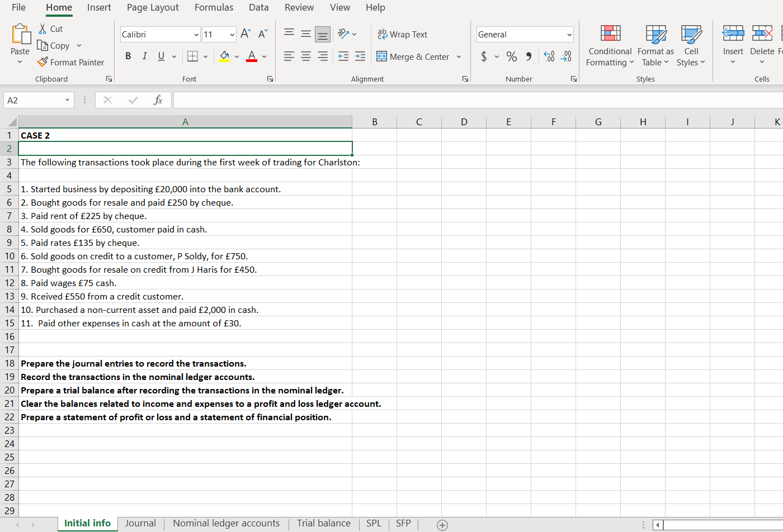The height and width of the screenshot is (532, 783).
Task: Apply the red font color
Action: (x=252, y=56)
